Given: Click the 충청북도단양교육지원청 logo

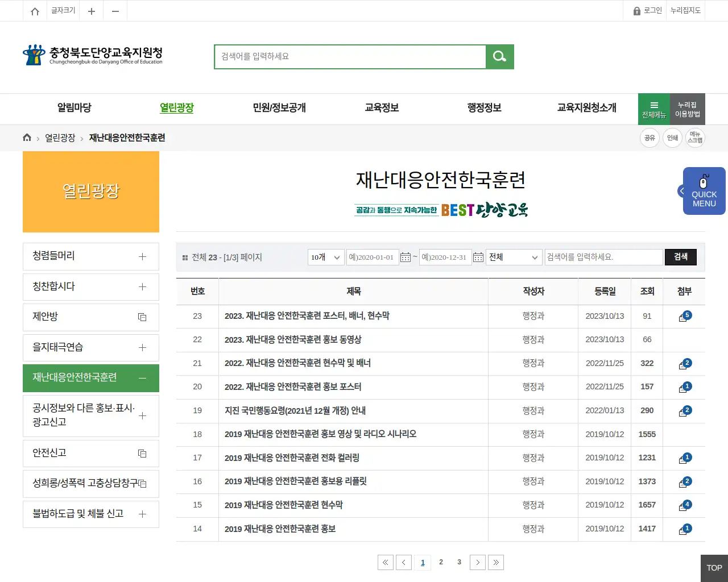Looking at the screenshot, I should coord(93,55).
